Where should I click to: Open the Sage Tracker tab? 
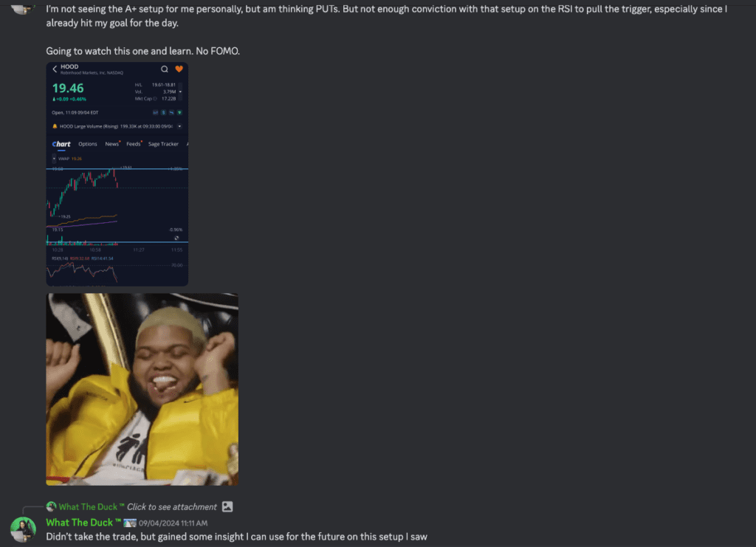pyautogui.click(x=163, y=144)
